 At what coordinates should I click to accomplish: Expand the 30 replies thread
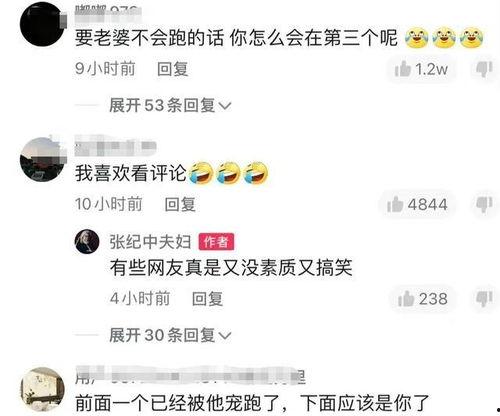(170, 335)
